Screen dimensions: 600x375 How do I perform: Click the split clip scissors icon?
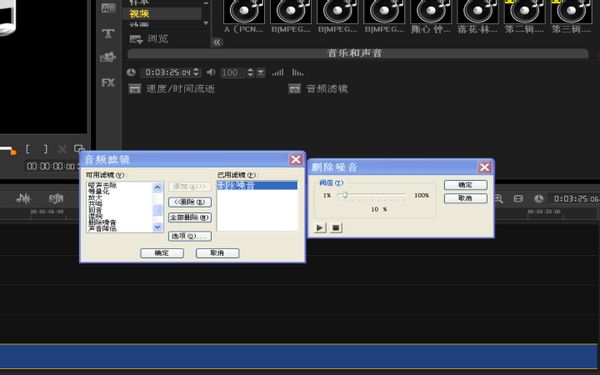(62, 149)
